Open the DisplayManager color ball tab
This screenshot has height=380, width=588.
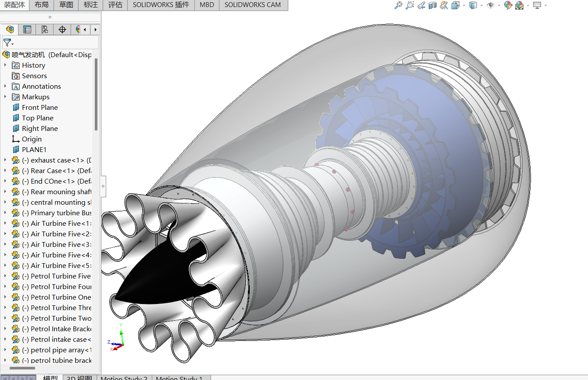(77, 29)
